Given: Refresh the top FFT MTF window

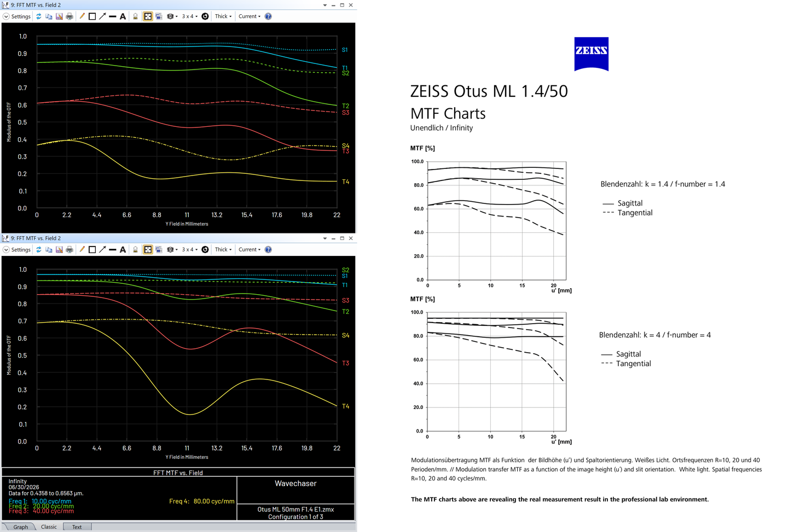Looking at the screenshot, I should [x=39, y=16].
